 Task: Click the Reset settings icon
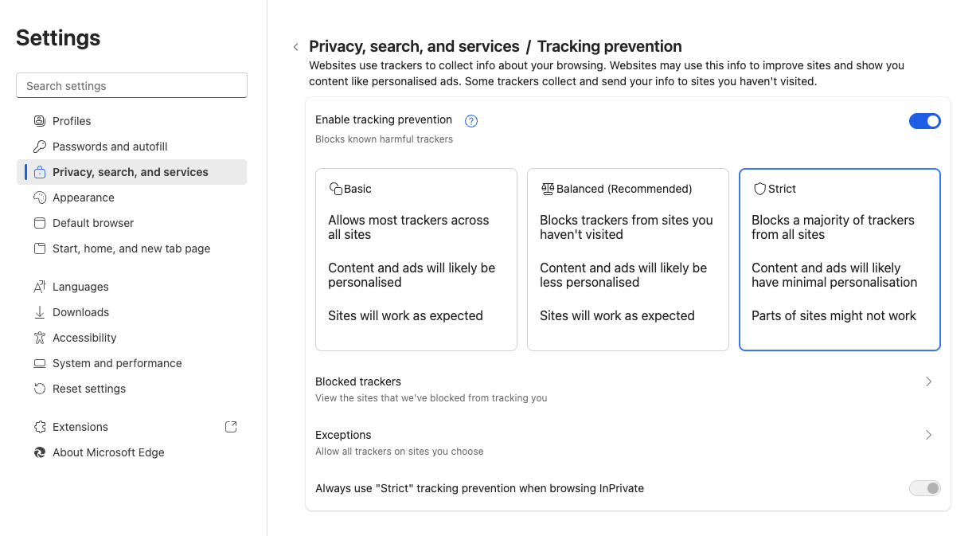tap(40, 389)
